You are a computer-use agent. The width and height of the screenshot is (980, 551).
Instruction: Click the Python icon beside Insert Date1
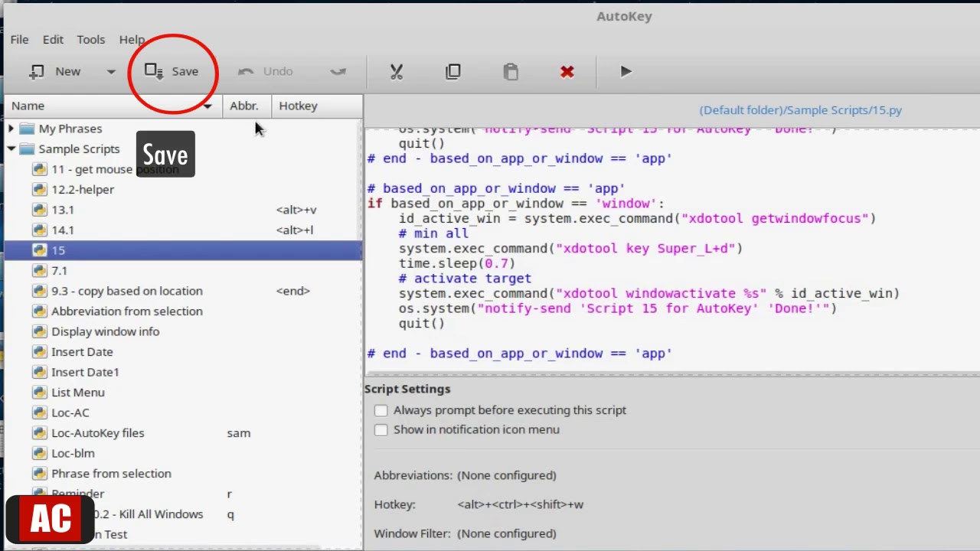click(39, 372)
